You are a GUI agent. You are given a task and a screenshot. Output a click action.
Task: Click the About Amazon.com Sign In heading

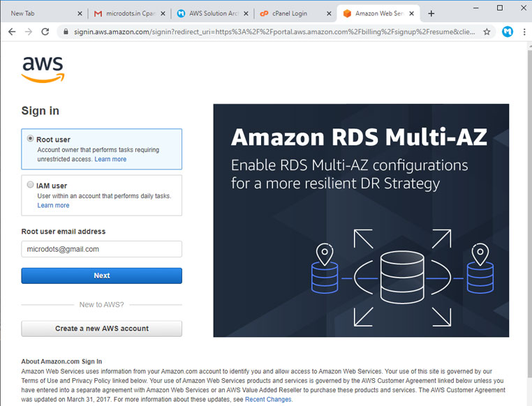[61, 361]
